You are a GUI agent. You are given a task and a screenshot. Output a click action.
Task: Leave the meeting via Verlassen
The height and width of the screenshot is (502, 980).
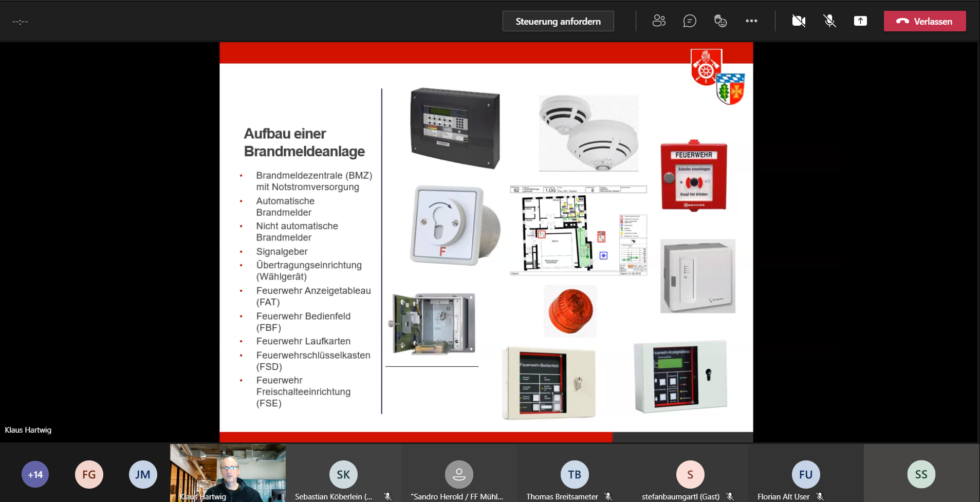click(924, 21)
